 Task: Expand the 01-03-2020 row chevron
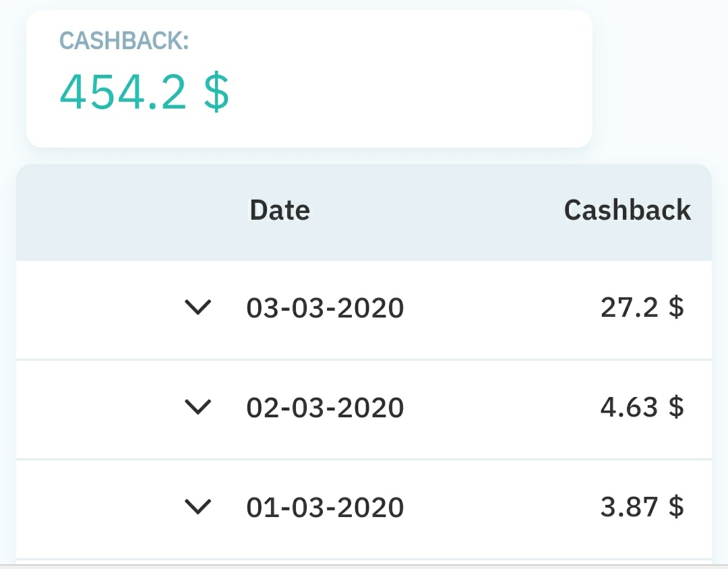point(198,507)
